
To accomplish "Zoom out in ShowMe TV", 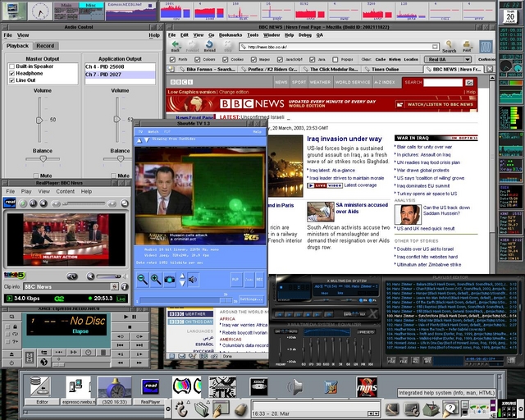I will (143, 279).
